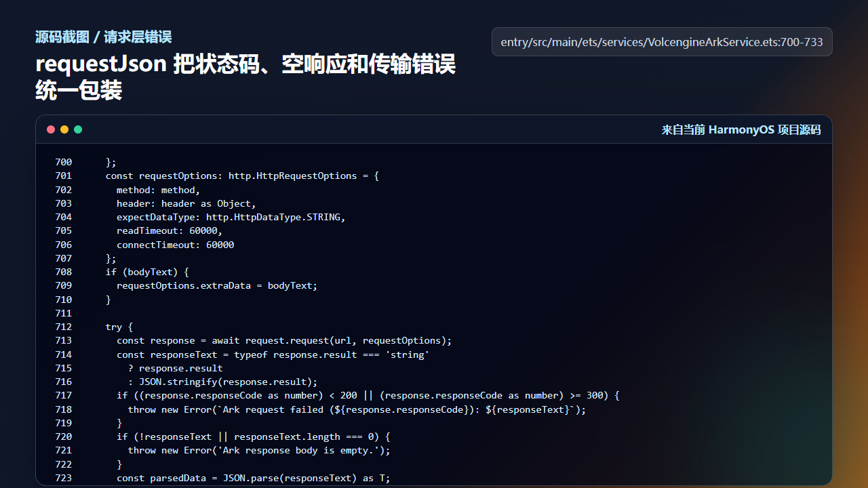Click line number 700
The image size is (868, 488).
click(x=64, y=162)
